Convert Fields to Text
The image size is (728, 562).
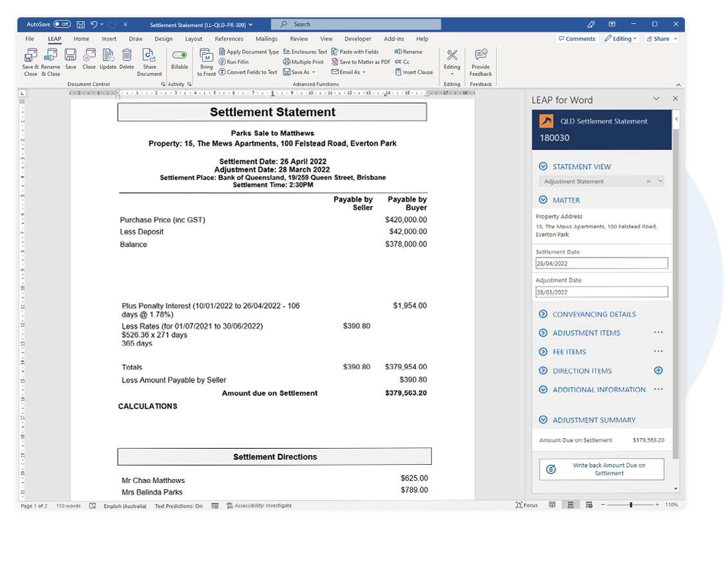point(248,72)
